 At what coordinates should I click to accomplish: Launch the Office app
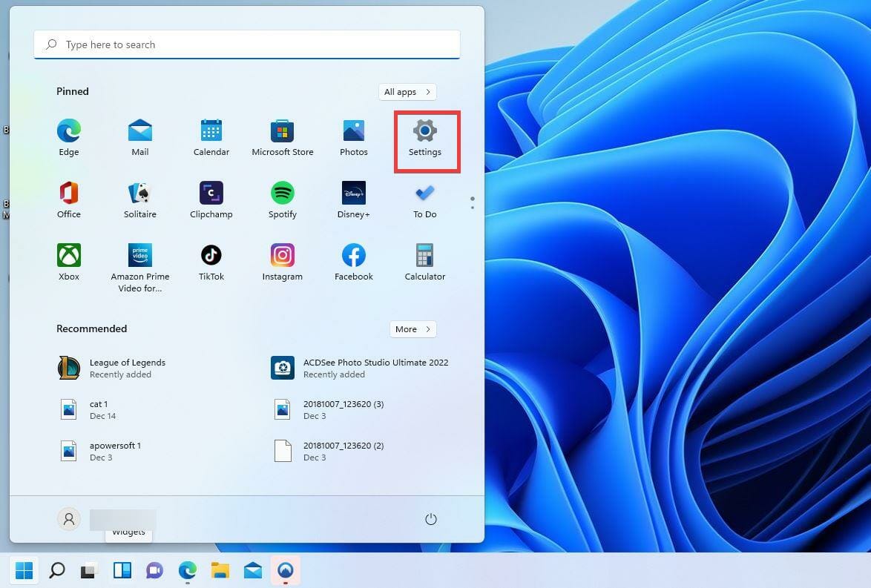pyautogui.click(x=69, y=200)
